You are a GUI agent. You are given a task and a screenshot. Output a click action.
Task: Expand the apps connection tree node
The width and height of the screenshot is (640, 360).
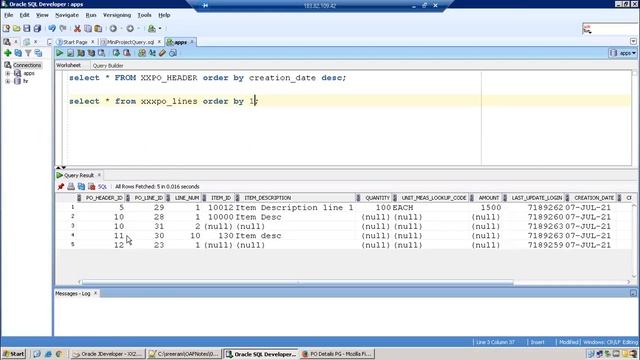7,73
